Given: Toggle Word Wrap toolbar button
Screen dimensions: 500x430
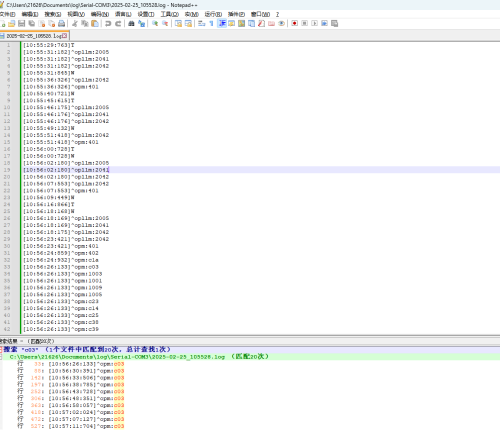Looking at the screenshot, I should (x=201, y=23).
